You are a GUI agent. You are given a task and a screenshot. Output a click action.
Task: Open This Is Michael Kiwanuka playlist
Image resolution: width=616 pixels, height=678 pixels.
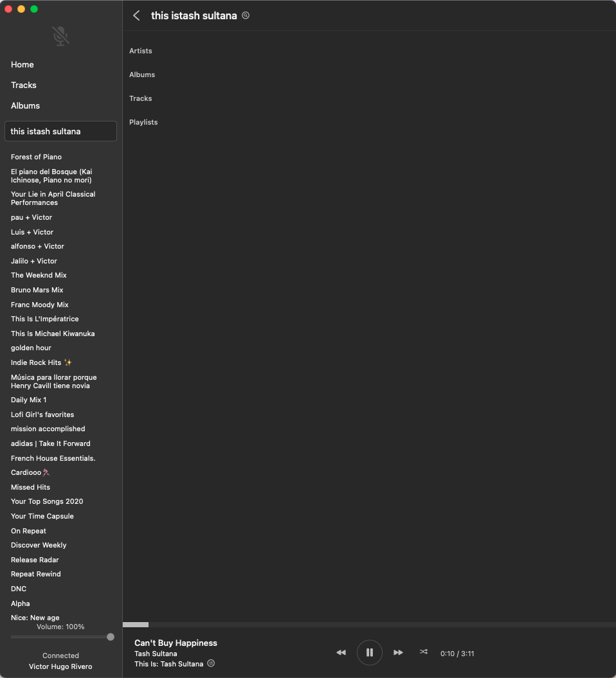click(53, 334)
